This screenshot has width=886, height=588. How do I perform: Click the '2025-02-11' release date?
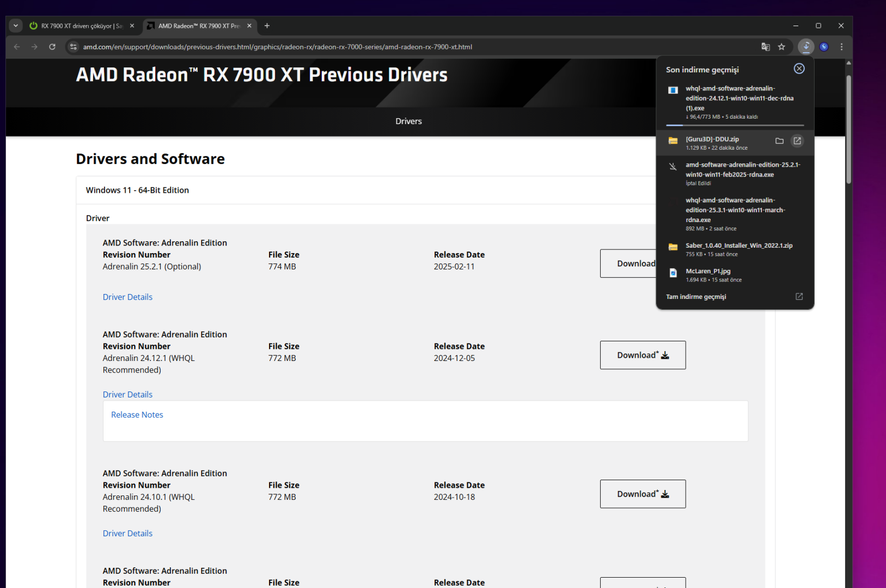click(x=454, y=267)
